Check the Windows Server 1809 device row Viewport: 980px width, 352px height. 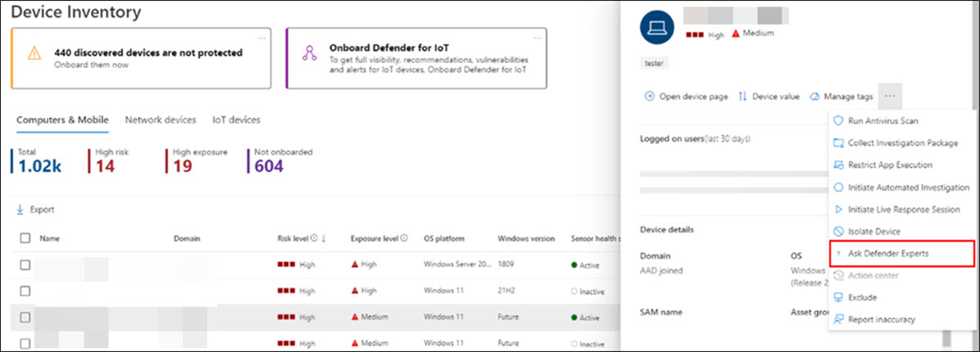pyautogui.click(x=25, y=265)
